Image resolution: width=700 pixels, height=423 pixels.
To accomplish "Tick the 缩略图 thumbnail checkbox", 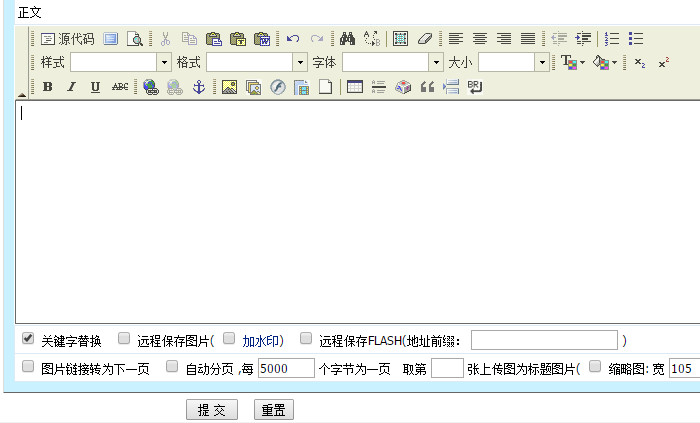I will (595, 366).
